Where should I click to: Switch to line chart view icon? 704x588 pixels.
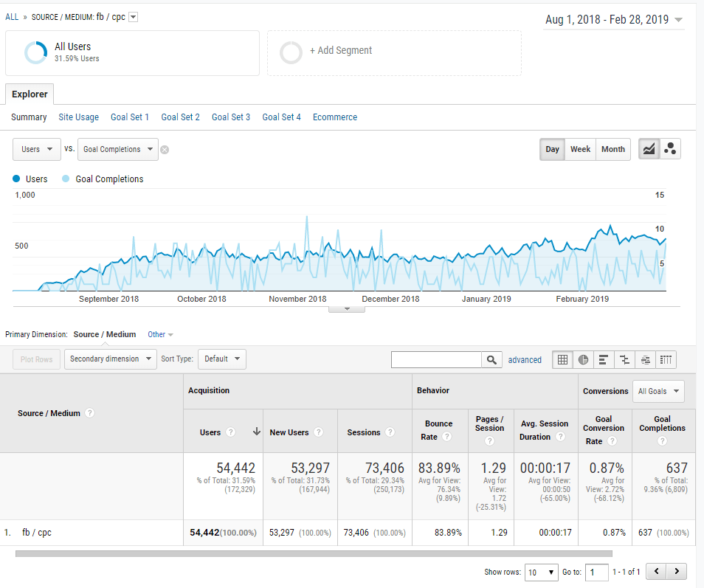(x=649, y=149)
